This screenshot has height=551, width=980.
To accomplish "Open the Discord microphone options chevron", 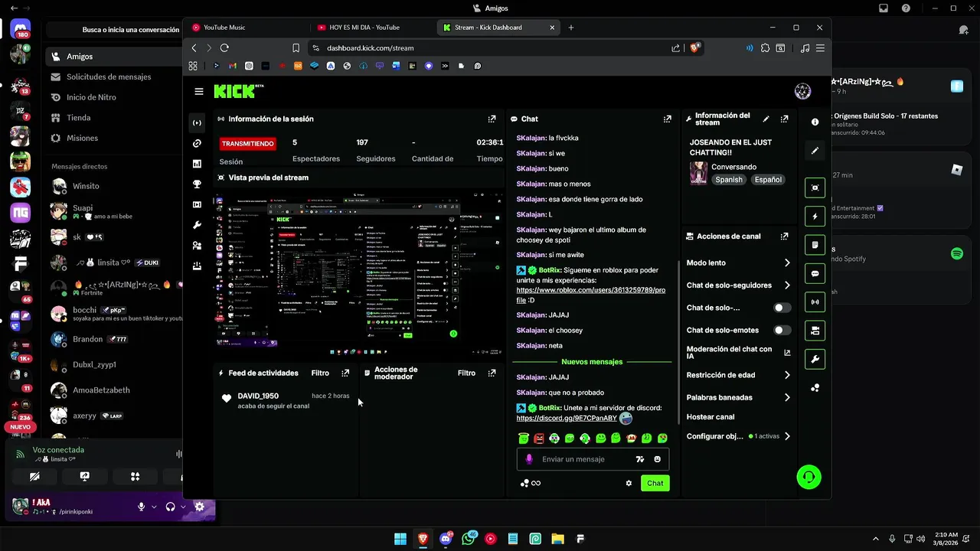I will click(154, 507).
